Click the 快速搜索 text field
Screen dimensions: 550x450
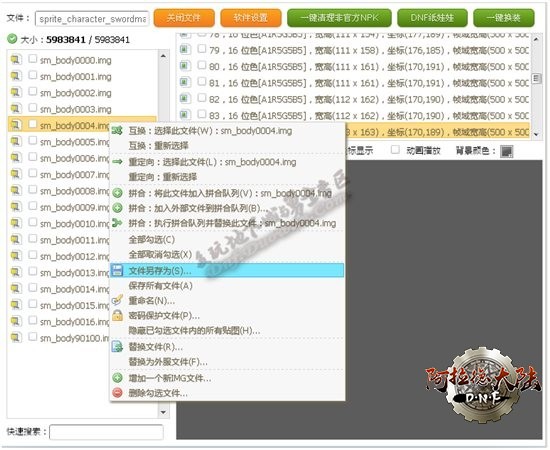coord(106,432)
